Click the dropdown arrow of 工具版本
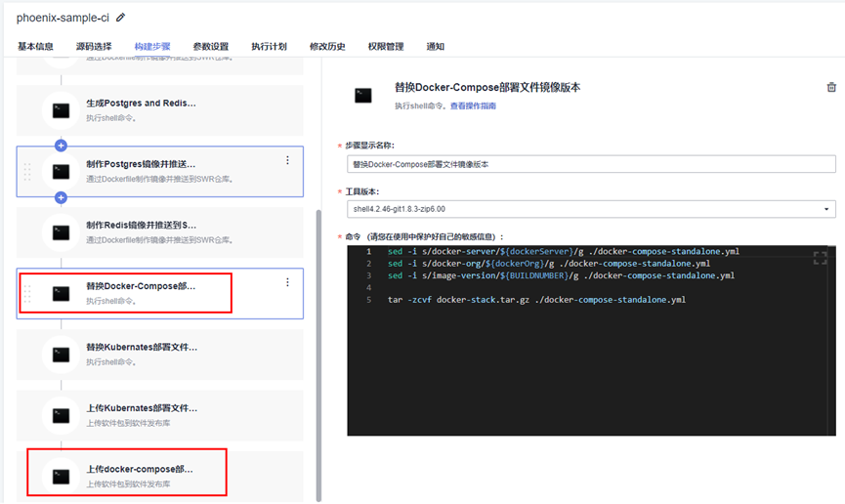Image resolution: width=845 pixels, height=504 pixels. pos(826,209)
